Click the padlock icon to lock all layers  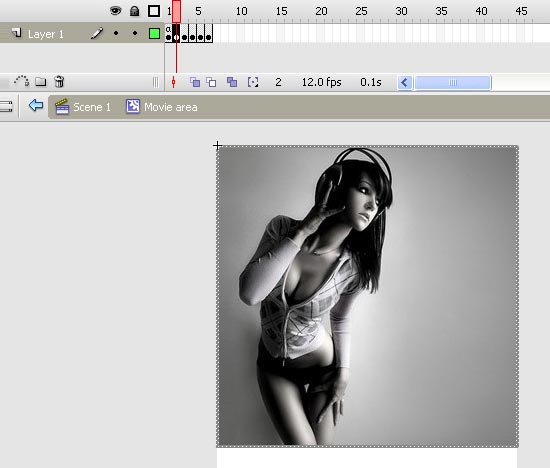[134, 11]
